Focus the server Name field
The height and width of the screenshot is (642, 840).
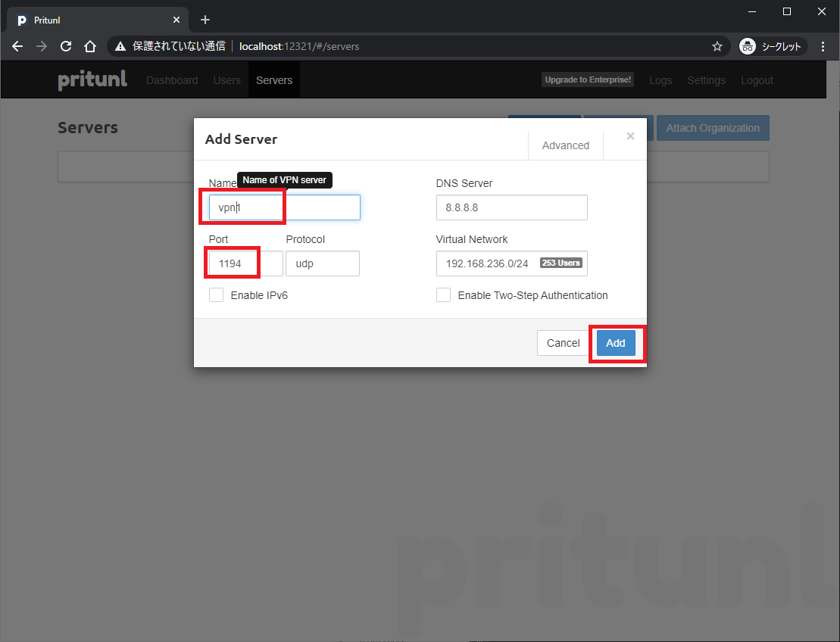[285, 207]
